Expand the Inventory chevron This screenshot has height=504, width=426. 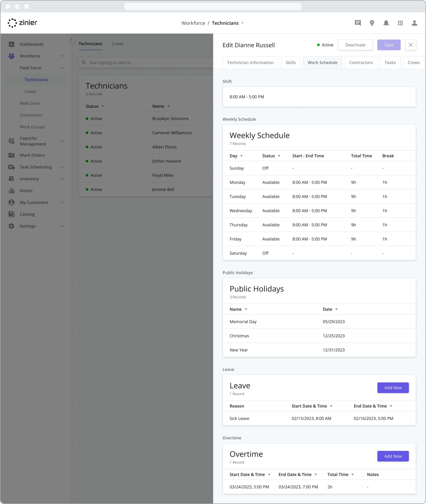pos(62,179)
